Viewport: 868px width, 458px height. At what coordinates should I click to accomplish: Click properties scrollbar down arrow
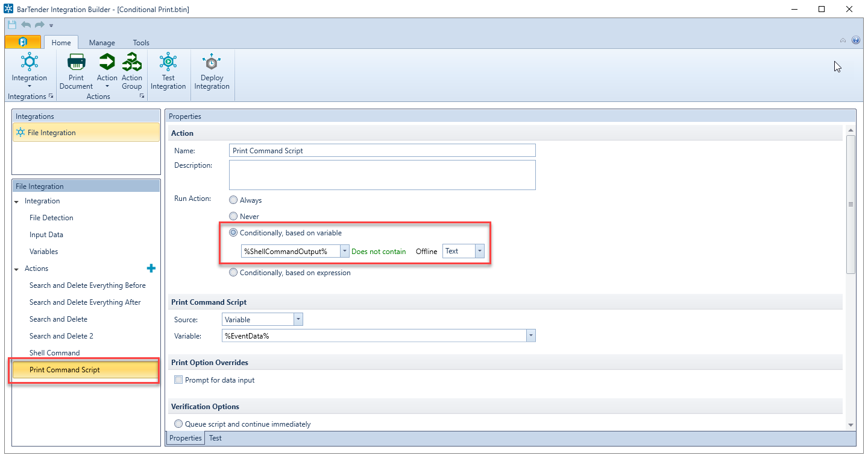pyautogui.click(x=851, y=425)
